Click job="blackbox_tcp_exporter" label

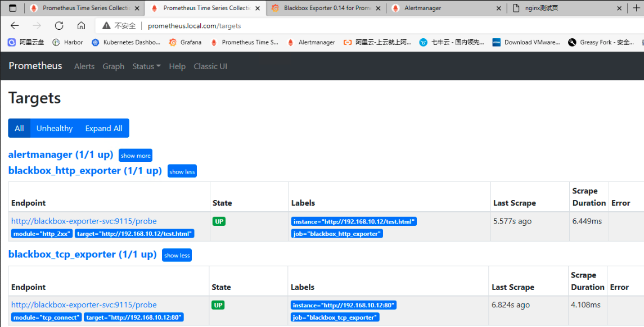(335, 317)
